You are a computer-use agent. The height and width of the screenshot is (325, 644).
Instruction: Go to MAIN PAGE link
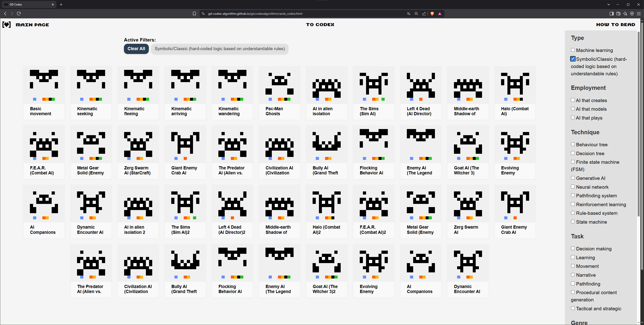pyautogui.click(x=32, y=25)
